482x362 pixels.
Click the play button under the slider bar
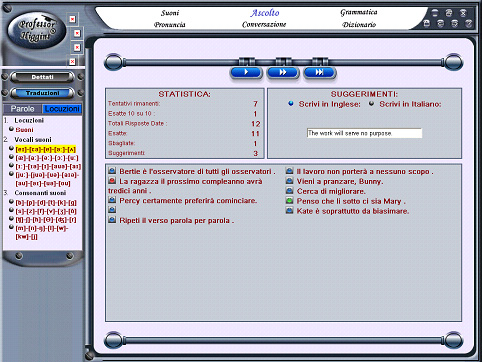246,72
